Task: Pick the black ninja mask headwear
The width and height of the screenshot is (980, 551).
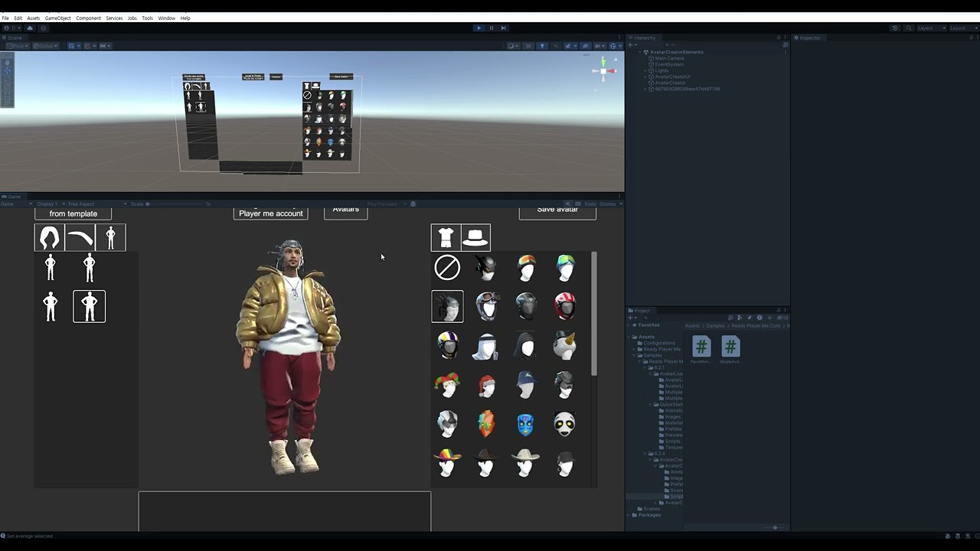Action: (486, 267)
